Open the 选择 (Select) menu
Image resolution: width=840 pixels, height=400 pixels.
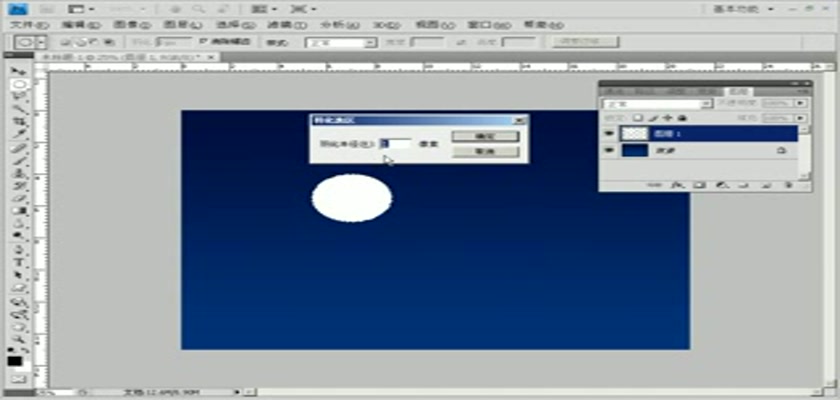tap(231, 24)
